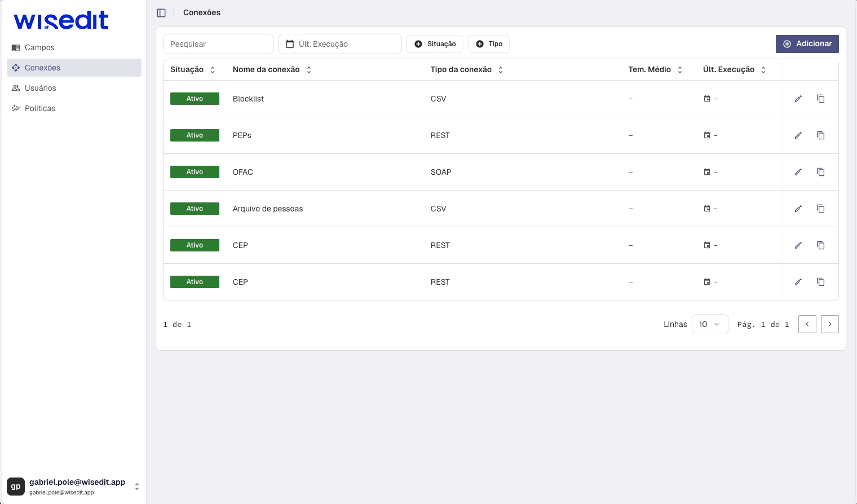Open the Tipo filter
This screenshot has width=857, height=504.
coord(488,44)
